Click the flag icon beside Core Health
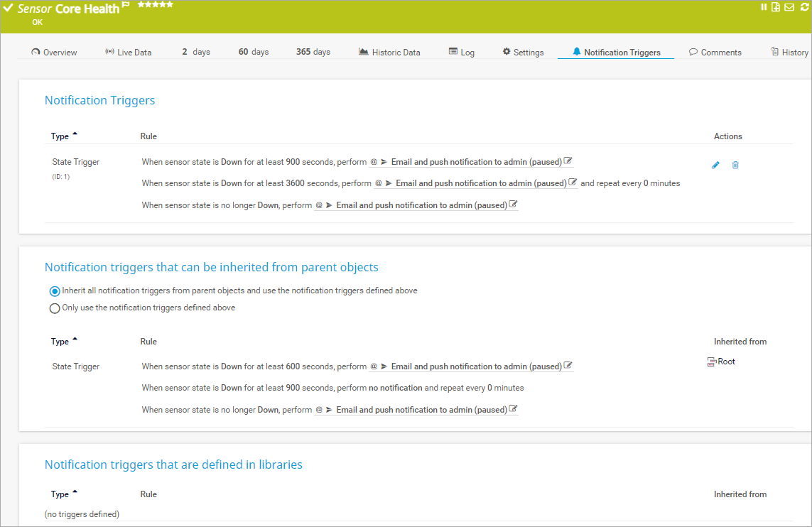Image resolution: width=812 pixels, height=527 pixels. click(x=126, y=6)
